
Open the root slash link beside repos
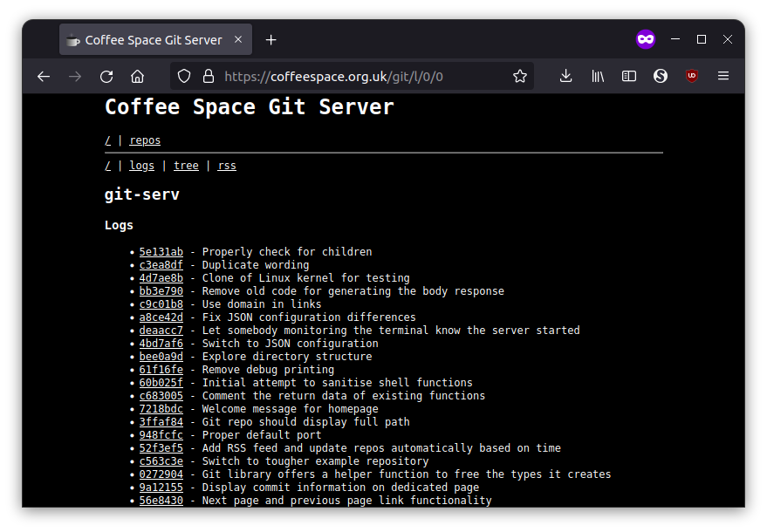tap(107, 140)
